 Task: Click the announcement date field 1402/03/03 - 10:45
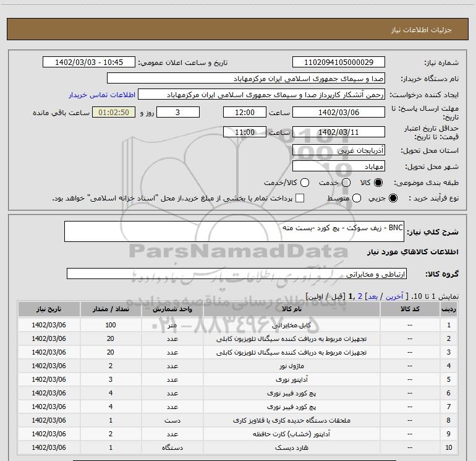coord(89,62)
